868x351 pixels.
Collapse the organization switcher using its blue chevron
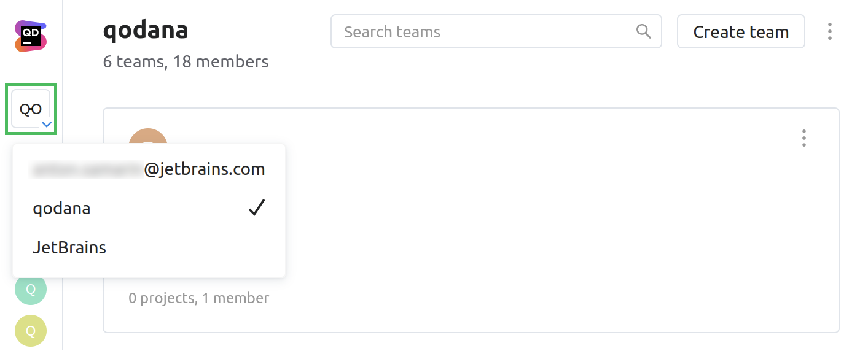click(x=46, y=125)
